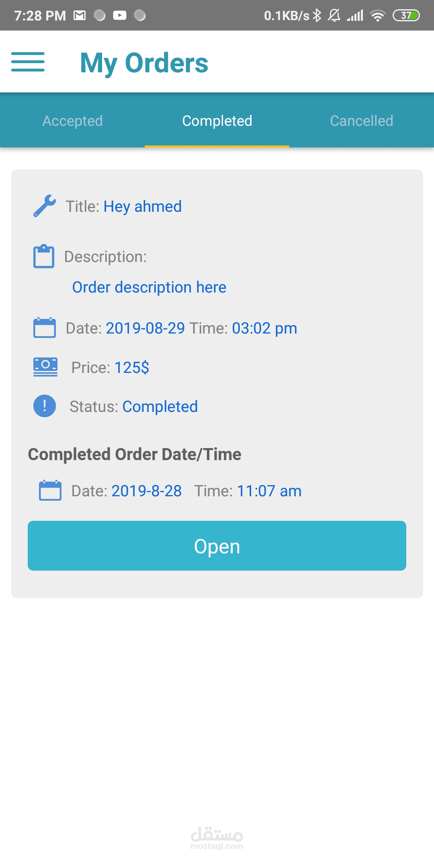
Task: Click the 125$ price value
Action: coord(132,368)
